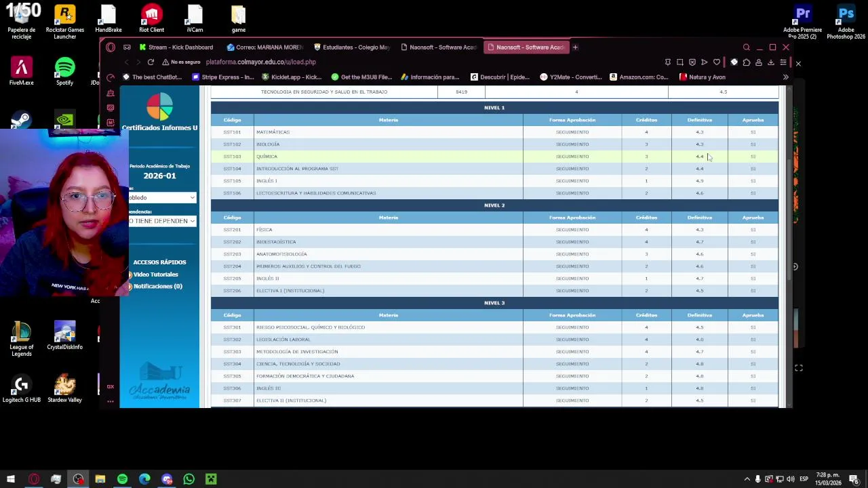Open Descubrir | Epide bookmark
The width and height of the screenshot is (868, 488).
pos(500,77)
